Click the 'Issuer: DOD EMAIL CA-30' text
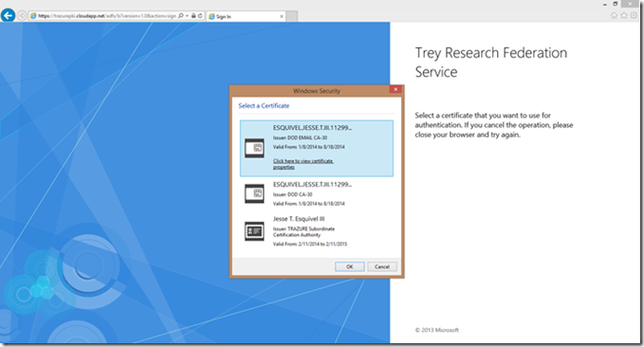 coord(301,137)
